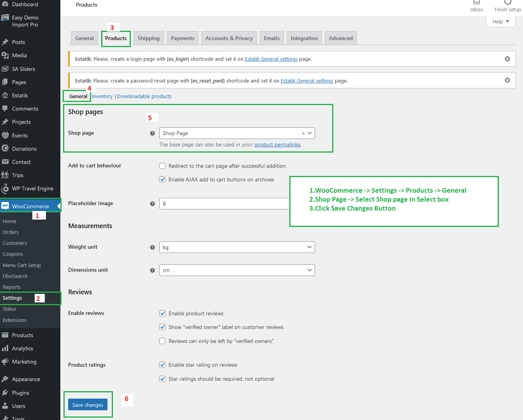Viewport: 523px width, 420px height.
Task: Open the Integration settings tab
Action: click(304, 38)
